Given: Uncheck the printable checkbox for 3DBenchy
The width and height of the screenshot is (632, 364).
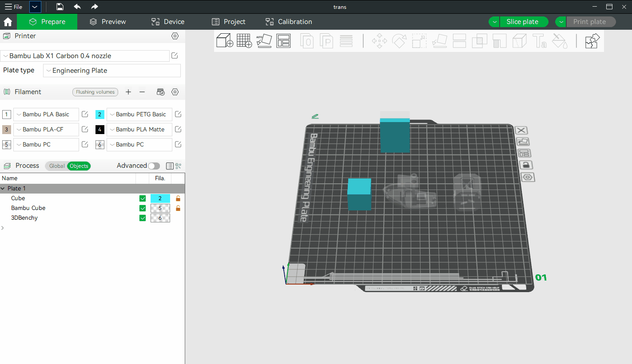Looking at the screenshot, I should [x=143, y=218].
